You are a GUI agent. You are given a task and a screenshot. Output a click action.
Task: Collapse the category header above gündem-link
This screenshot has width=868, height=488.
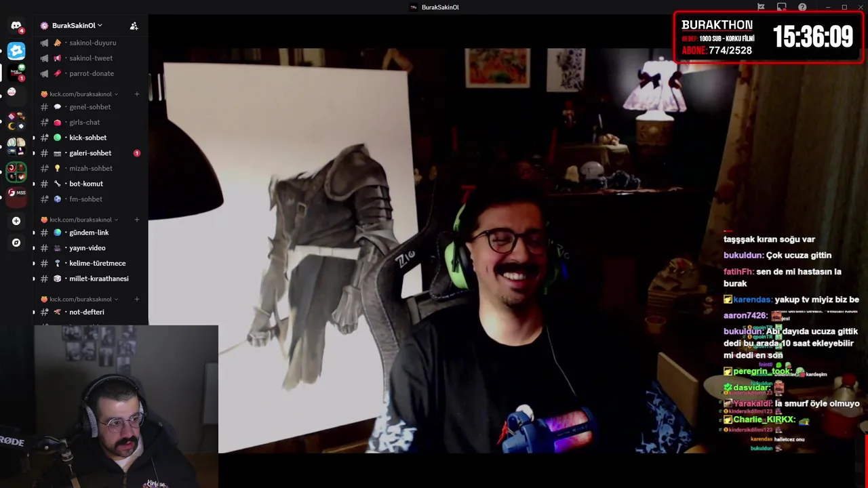[x=80, y=220]
